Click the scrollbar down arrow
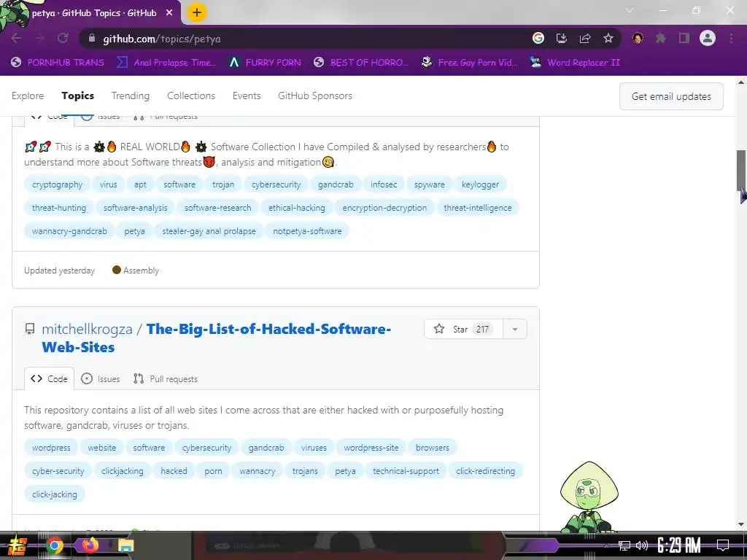Screen dimensions: 747x560 tap(741, 524)
